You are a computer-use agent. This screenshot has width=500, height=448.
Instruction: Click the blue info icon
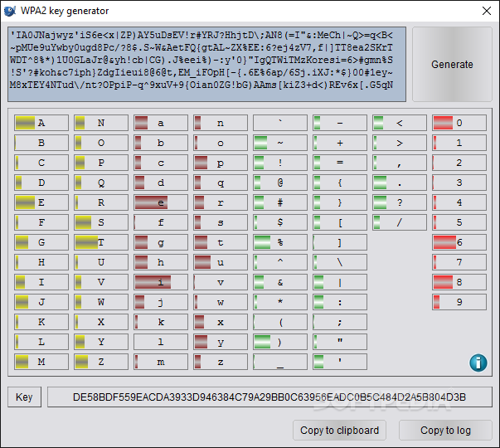(x=478, y=363)
